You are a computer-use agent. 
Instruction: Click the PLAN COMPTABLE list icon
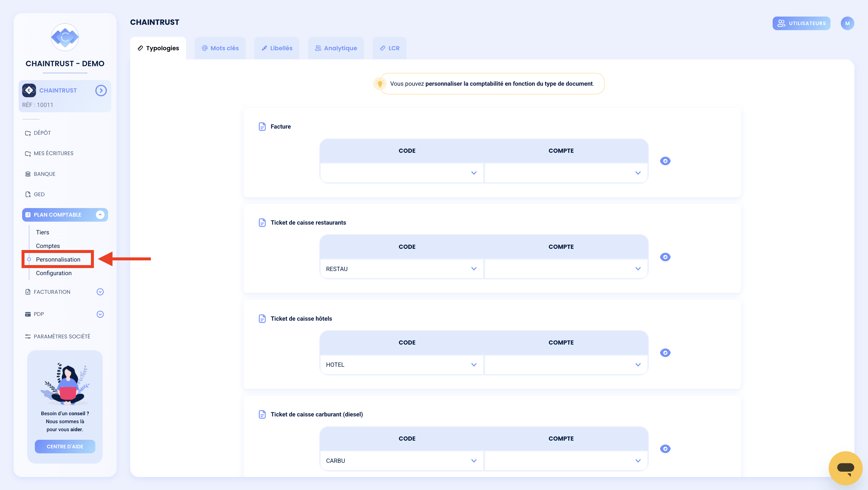tap(28, 215)
